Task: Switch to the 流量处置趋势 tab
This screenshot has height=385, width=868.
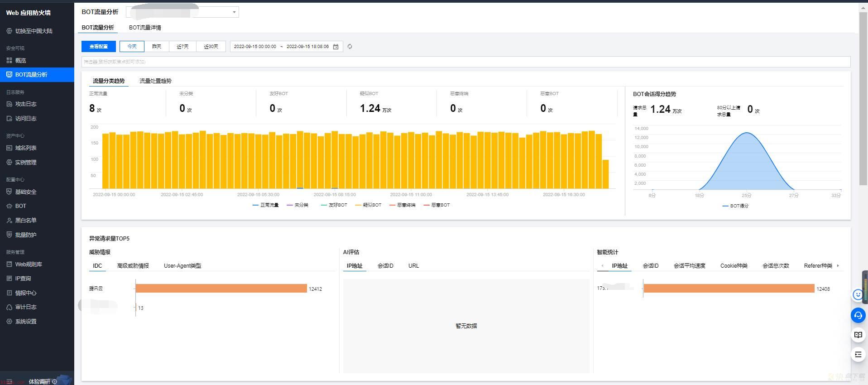Action: pyautogui.click(x=155, y=81)
